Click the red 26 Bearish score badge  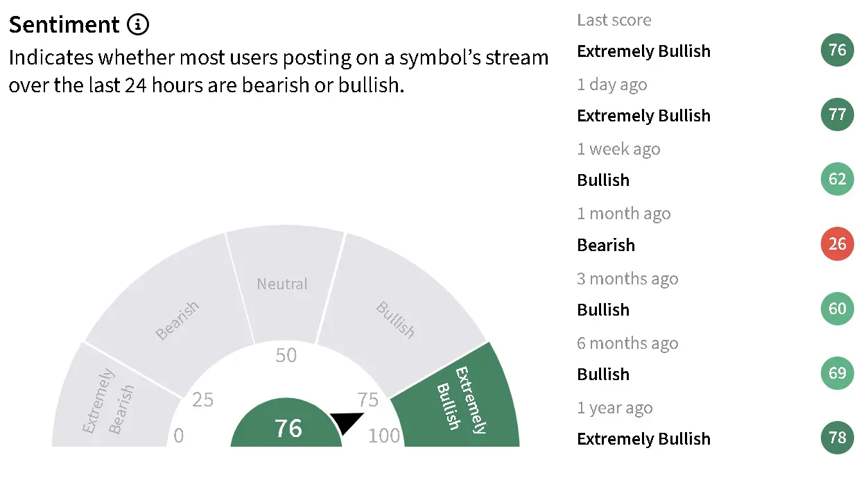click(837, 244)
